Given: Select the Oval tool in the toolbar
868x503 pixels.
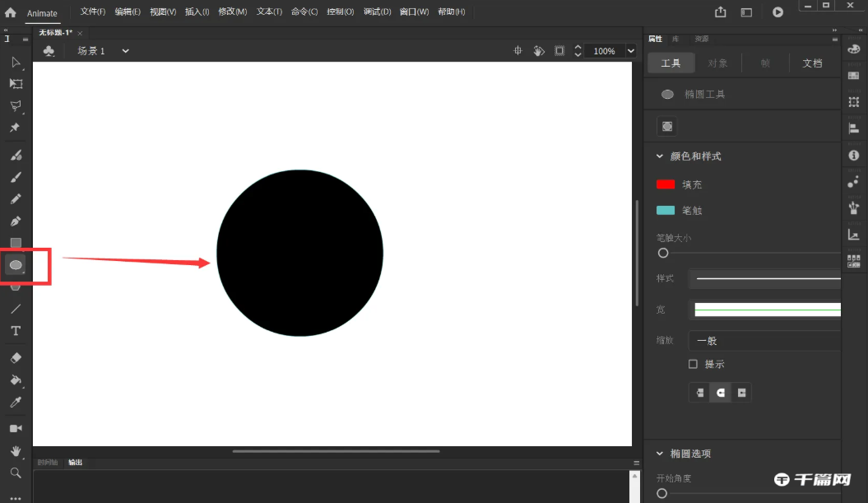Looking at the screenshot, I should [x=15, y=265].
